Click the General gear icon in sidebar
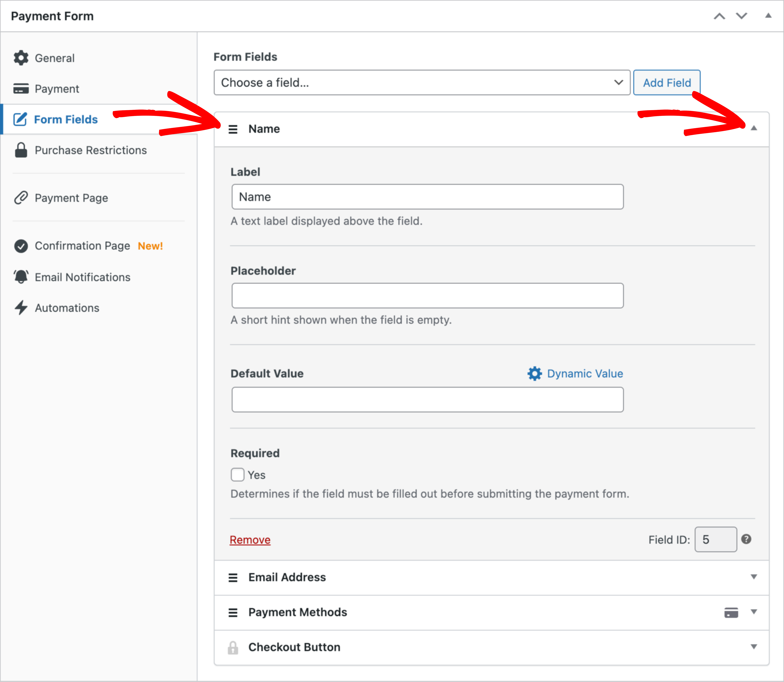This screenshot has height=682, width=784. pos(21,58)
